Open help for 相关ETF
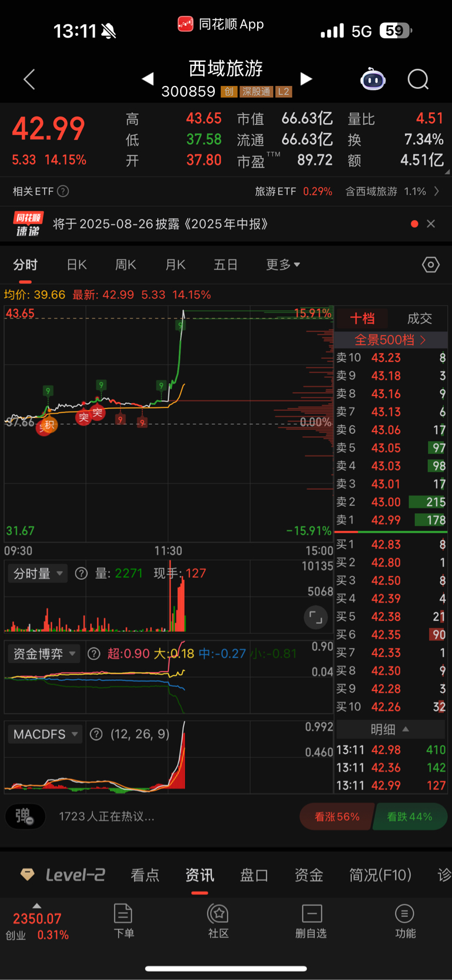This screenshot has width=452, height=980. coord(63,191)
